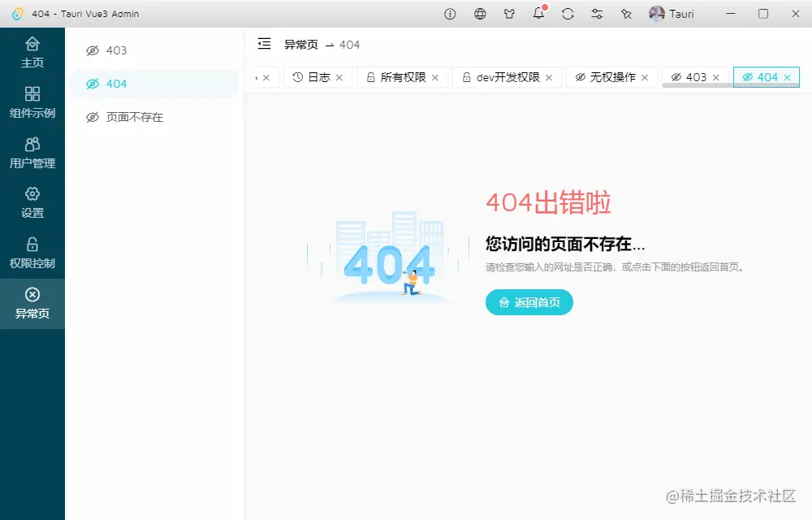
Task: Switch to the 无权操作 tab
Action: tap(611, 77)
